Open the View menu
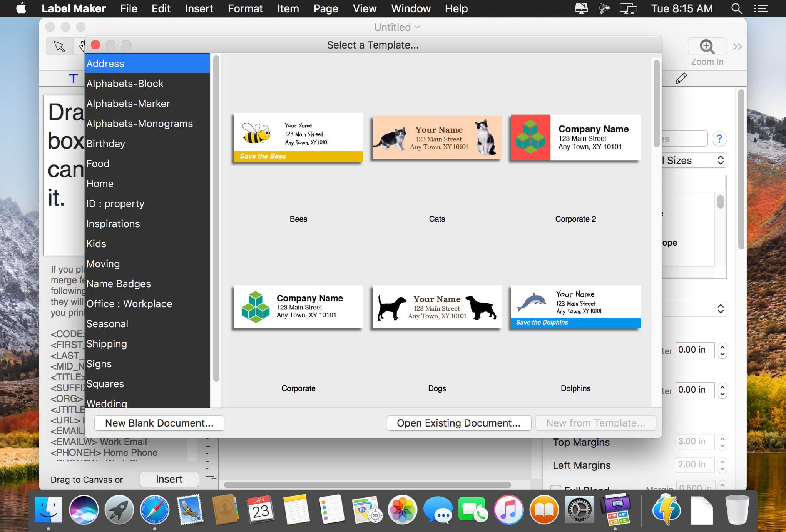 (x=365, y=8)
